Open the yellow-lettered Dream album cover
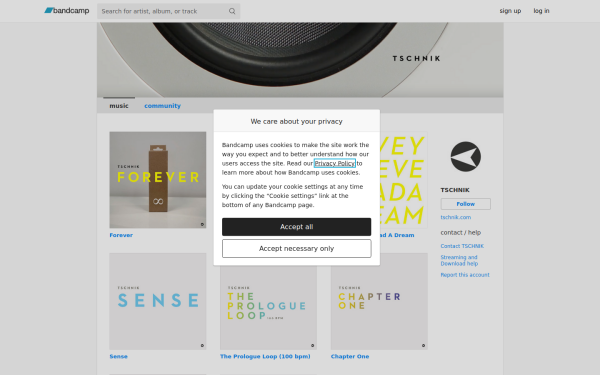This screenshot has height=375, width=600. [x=404, y=180]
